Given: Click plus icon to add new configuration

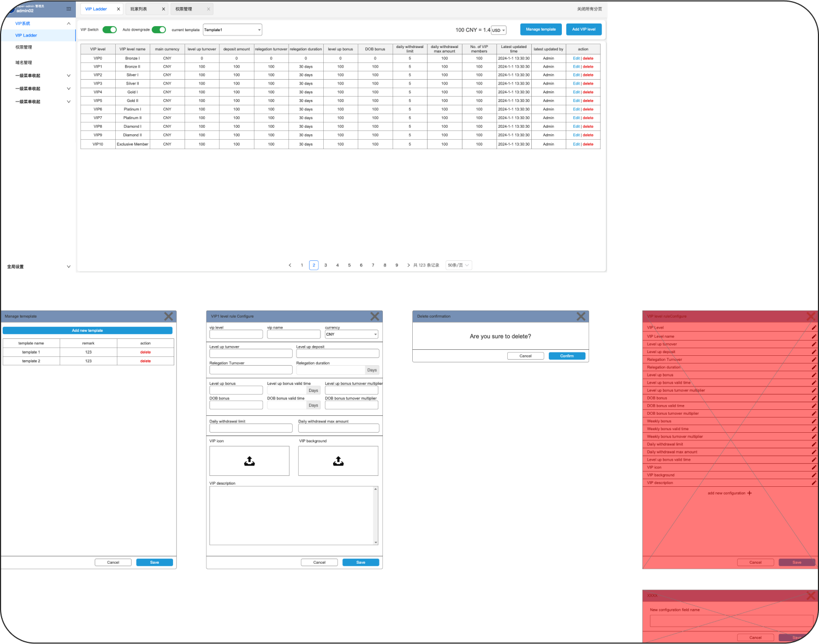Looking at the screenshot, I should [750, 493].
